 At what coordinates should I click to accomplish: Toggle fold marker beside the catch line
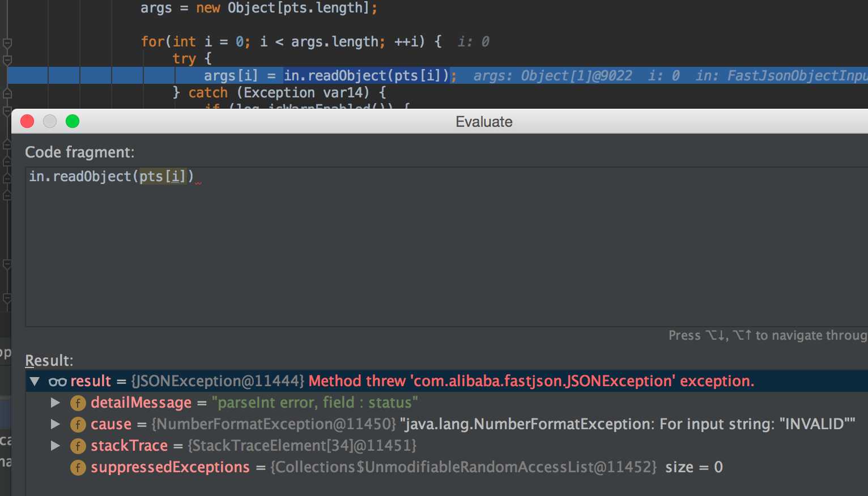(7, 94)
